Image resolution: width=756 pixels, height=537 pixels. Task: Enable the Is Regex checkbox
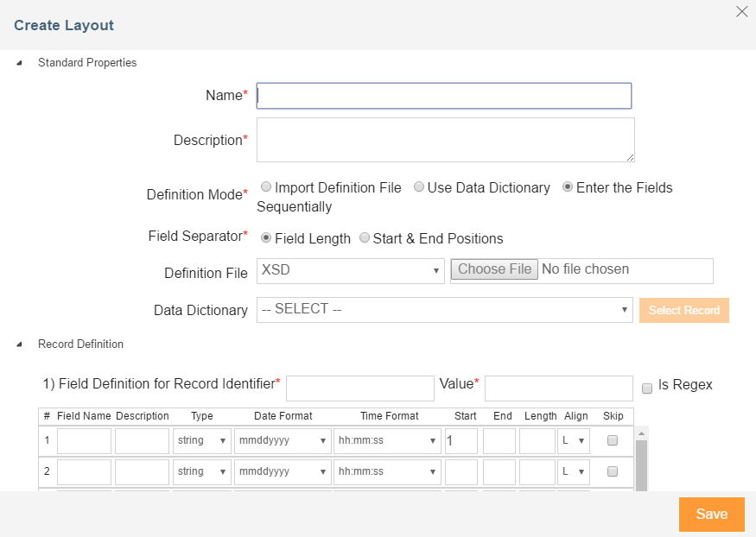pyautogui.click(x=647, y=389)
